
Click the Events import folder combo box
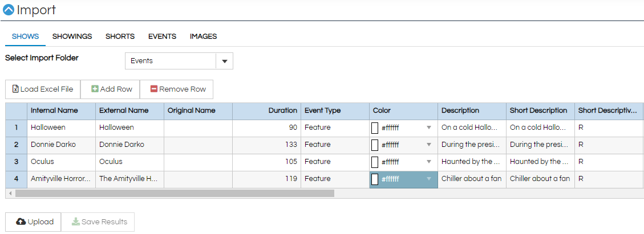coord(179,61)
